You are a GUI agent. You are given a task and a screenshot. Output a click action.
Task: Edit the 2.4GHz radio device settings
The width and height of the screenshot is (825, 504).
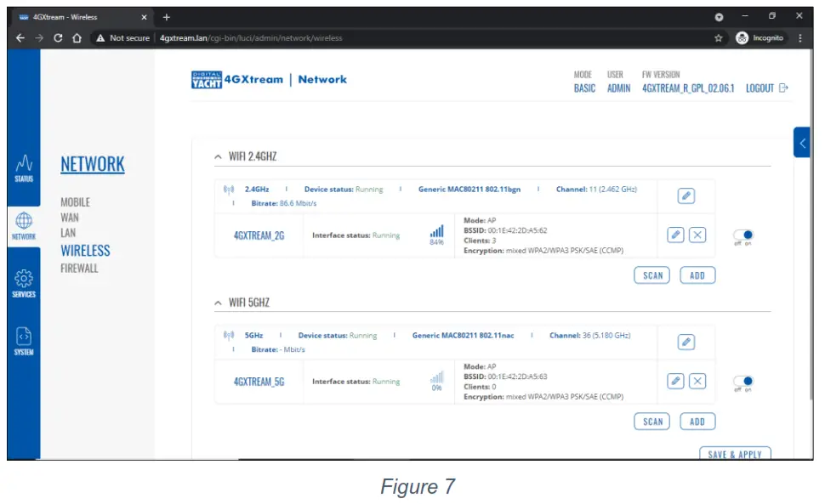[686, 196]
